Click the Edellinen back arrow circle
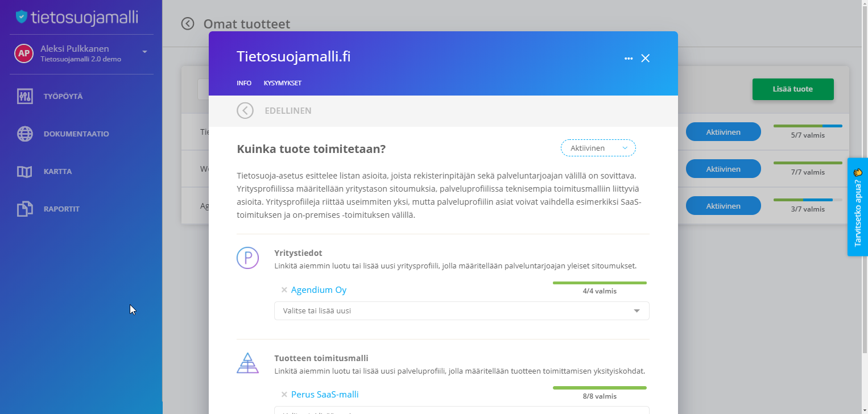Image resolution: width=868 pixels, height=414 pixels. click(x=245, y=110)
